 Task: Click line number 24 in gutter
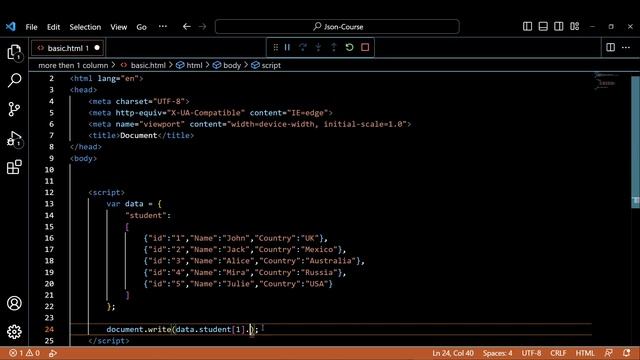(x=49, y=329)
